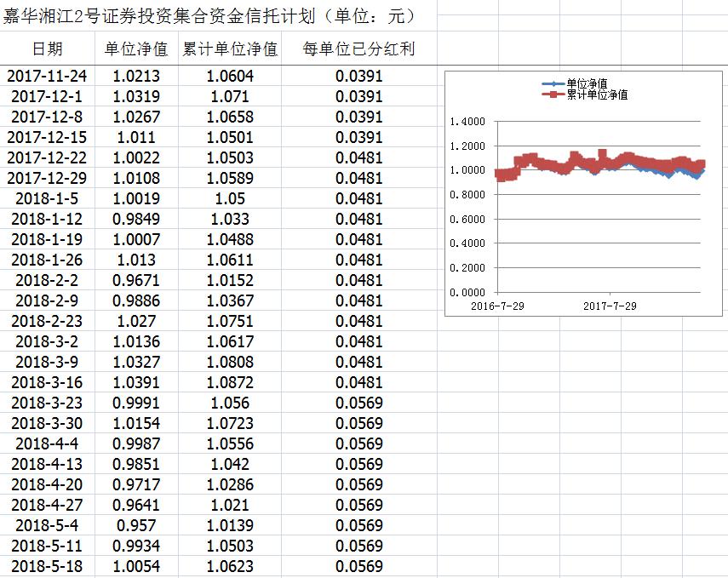Click the 日期 column header cell

tap(47, 49)
